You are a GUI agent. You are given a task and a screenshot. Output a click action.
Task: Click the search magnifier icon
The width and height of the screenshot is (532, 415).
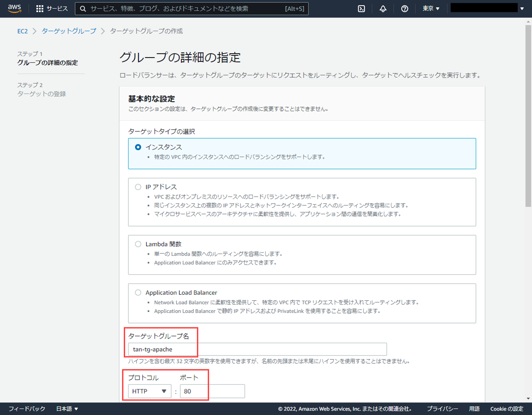click(83, 9)
